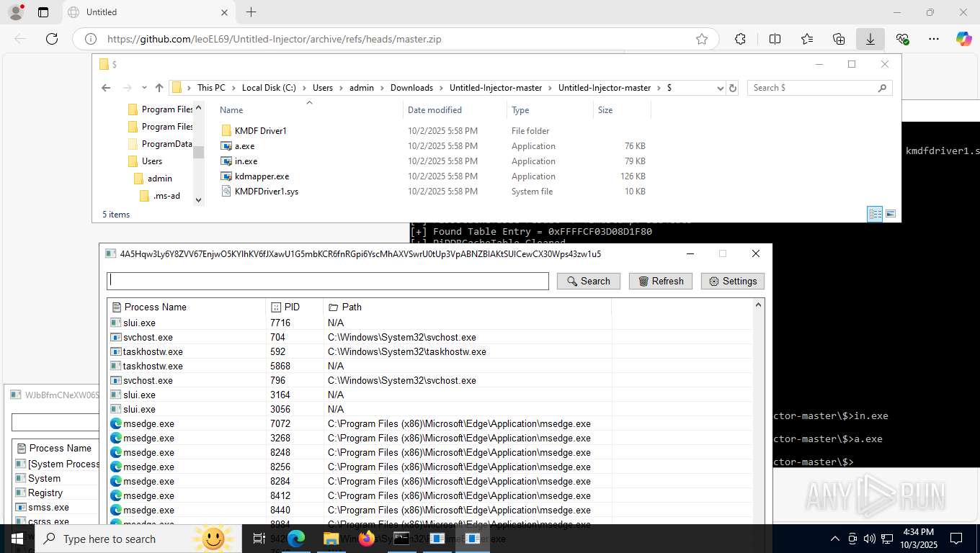
Task: Switch Explorer to details view
Action: pyautogui.click(x=875, y=214)
